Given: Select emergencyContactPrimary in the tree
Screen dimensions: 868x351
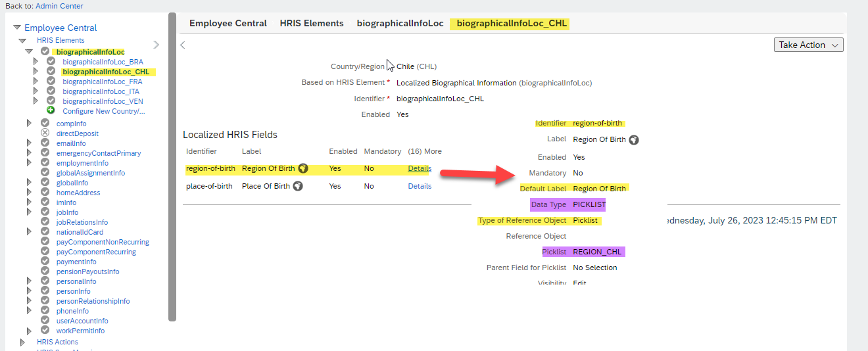Looking at the screenshot, I should [x=99, y=153].
